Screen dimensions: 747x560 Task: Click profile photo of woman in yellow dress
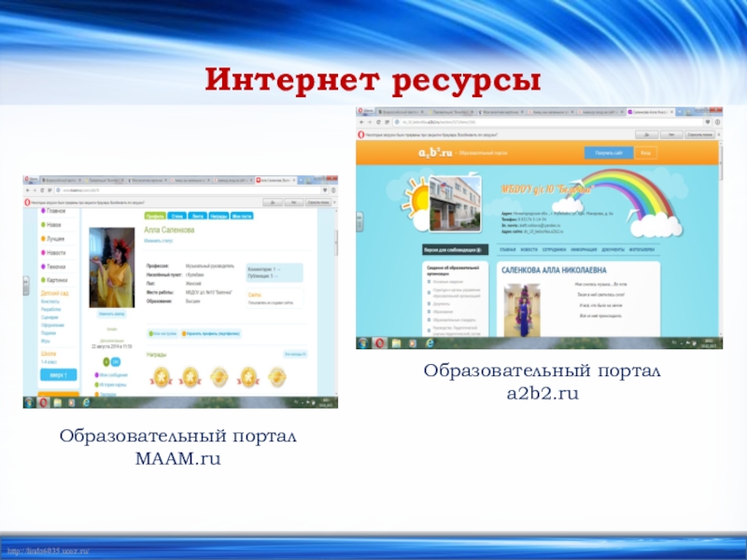click(112, 267)
